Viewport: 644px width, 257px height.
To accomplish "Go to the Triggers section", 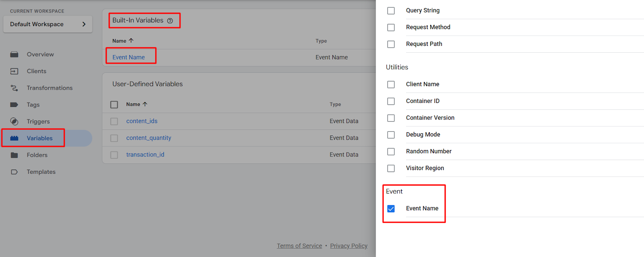I will click(38, 121).
